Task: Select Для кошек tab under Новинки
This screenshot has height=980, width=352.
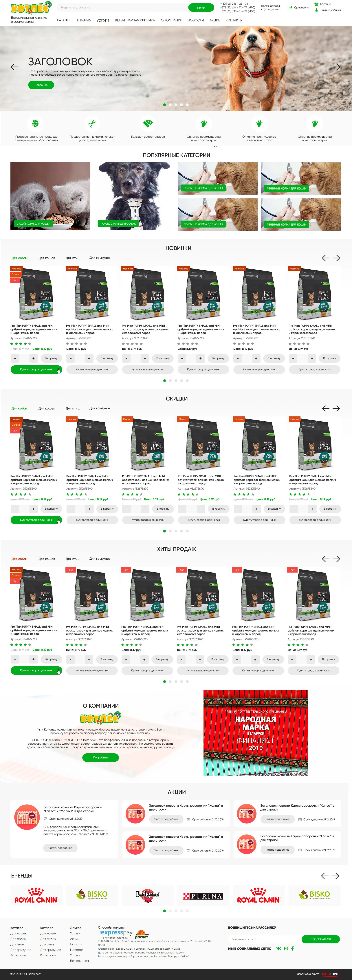Action: point(47,258)
